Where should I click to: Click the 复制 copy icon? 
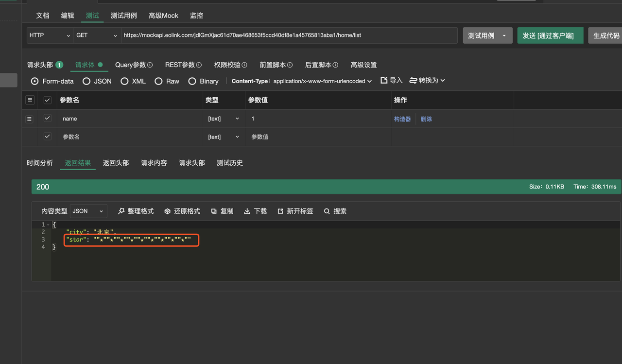[x=214, y=211]
